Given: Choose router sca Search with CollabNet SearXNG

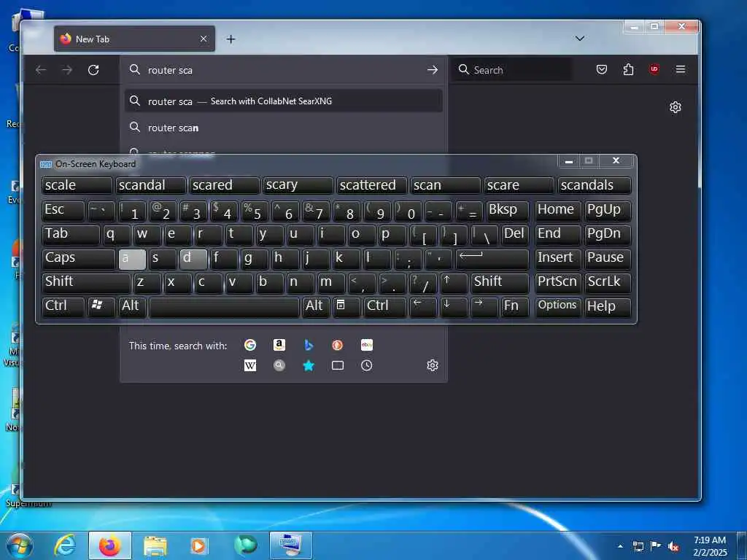Looking at the screenshot, I should coord(284,101).
